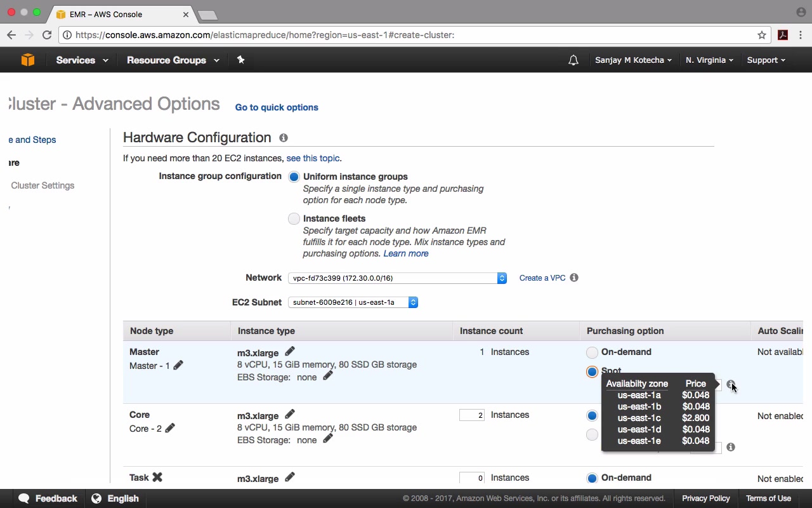Click Go to quick options link
812x508 pixels.
(277, 107)
